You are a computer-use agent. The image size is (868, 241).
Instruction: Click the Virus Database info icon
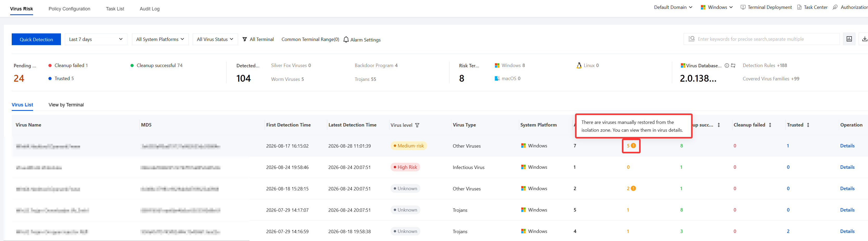[727, 65]
